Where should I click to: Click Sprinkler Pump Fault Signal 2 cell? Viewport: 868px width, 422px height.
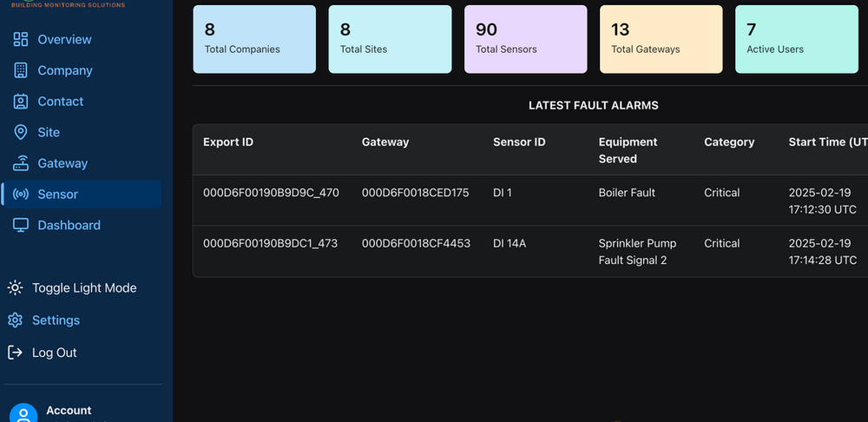click(x=637, y=252)
